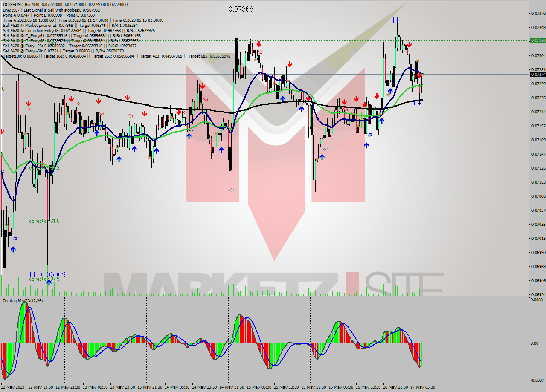Image resolution: width=546 pixels, height=392 pixels.
Task: Click the 0.00 MACD zero-level value
Action: (x=535, y=343)
